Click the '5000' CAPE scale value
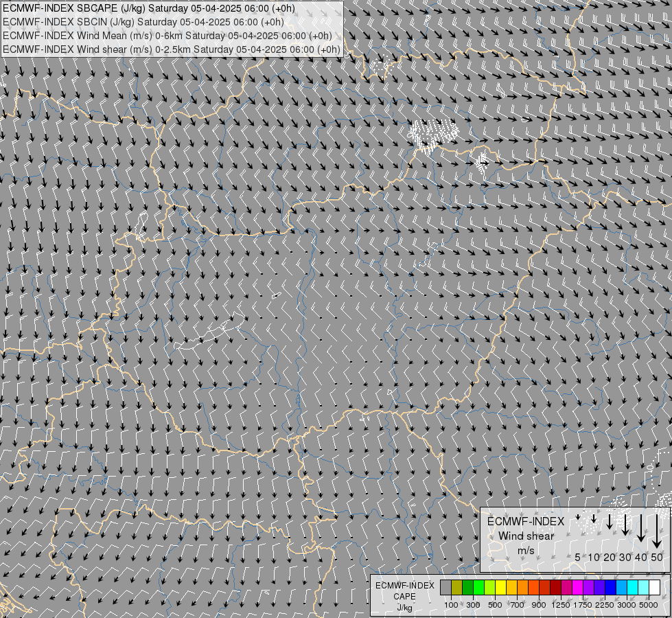The image size is (672, 618). coord(649,605)
